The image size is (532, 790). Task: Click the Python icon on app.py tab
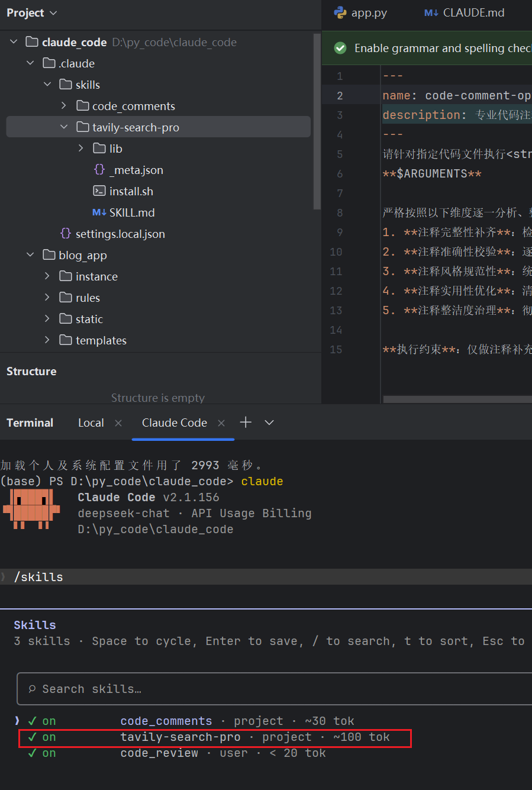[340, 12]
